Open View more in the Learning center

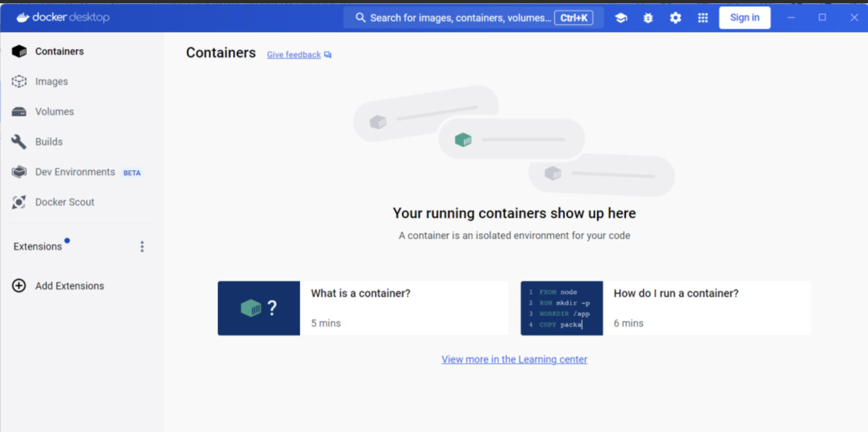(514, 359)
